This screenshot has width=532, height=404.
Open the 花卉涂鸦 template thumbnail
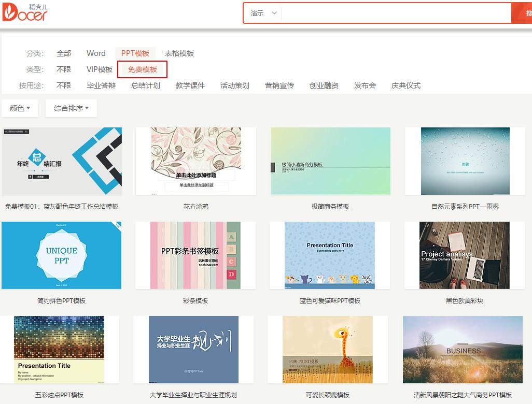195,160
